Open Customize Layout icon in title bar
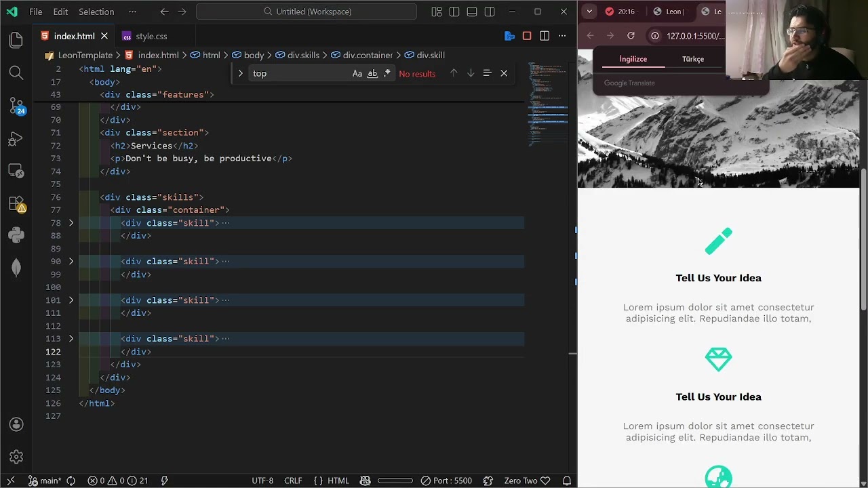868x488 pixels. pos(437,12)
